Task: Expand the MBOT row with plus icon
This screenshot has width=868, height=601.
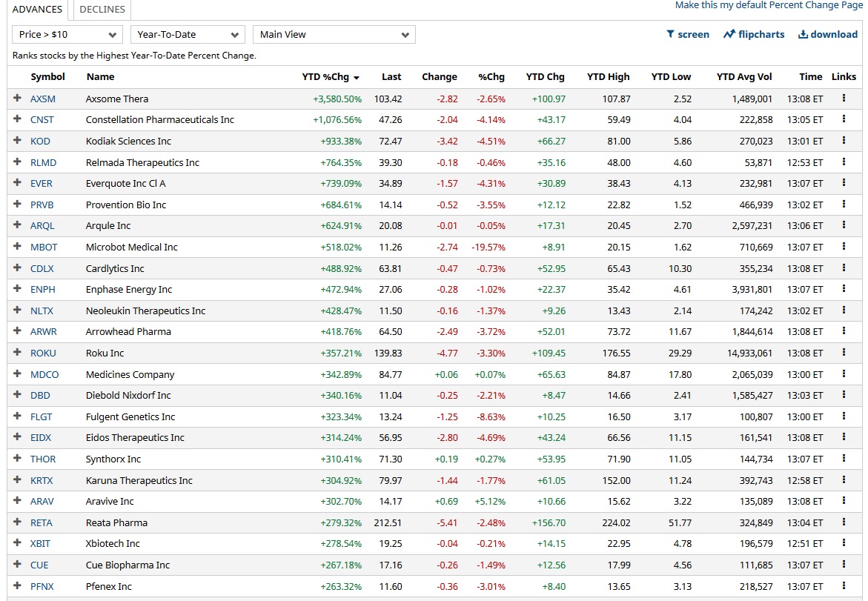Action: pos(17,246)
